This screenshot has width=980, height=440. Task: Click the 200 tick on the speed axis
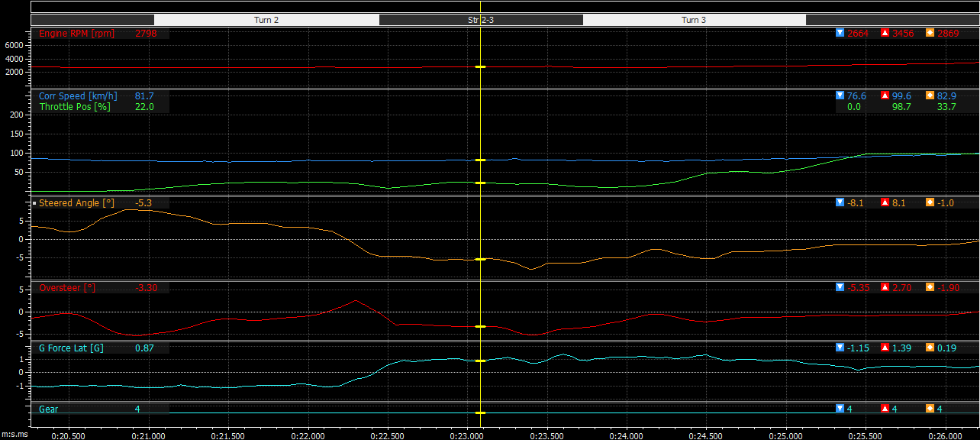pos(18,115)
